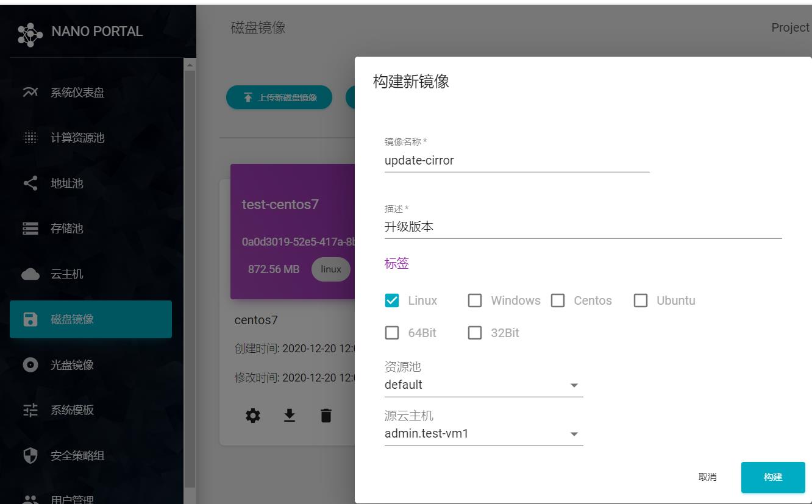The height and width of the screenshot is (504, 812).
Task: Click the centos7 description text
Action: click(256, 320)
